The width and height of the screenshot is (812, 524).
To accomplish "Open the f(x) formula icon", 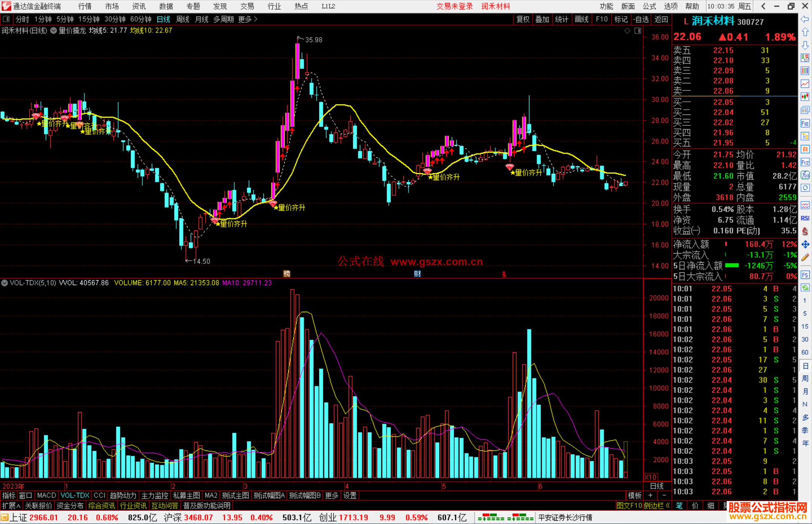I will pyautogui.click(x=805, y=175).
